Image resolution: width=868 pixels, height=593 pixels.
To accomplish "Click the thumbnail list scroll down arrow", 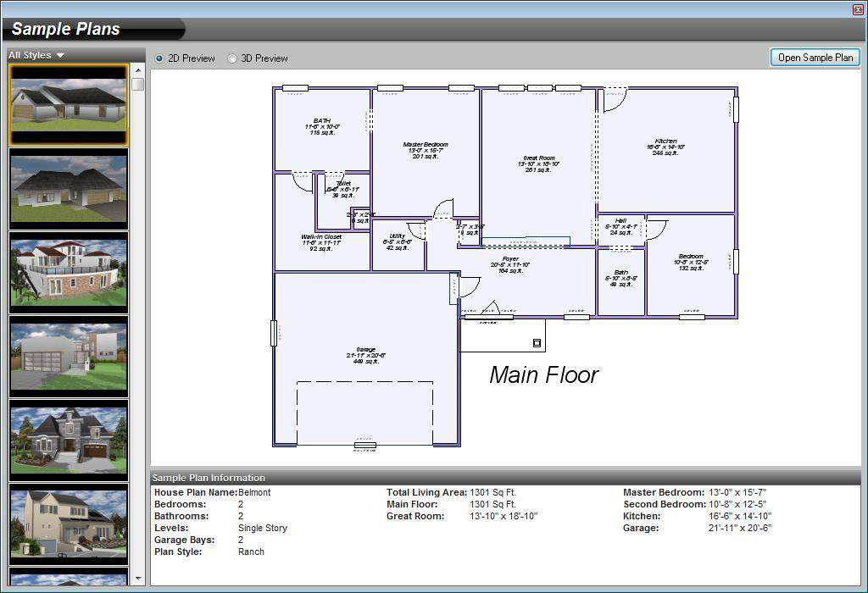I will coord(138,579).
